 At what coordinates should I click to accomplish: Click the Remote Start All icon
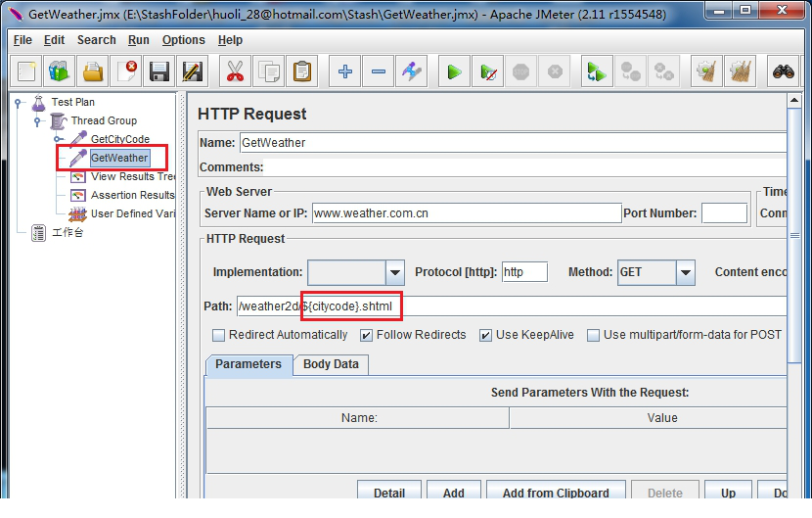tap(597, 71)
